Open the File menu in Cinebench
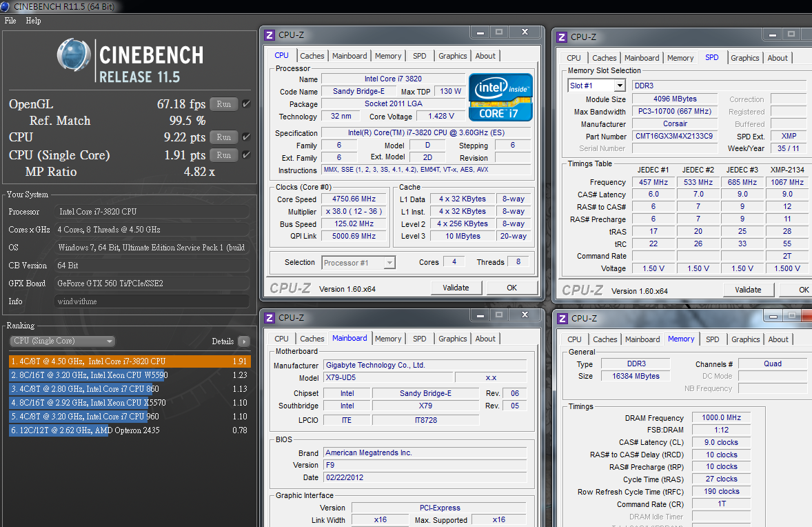812x527 pixels. pyautogui.click(x=10, y=21)
